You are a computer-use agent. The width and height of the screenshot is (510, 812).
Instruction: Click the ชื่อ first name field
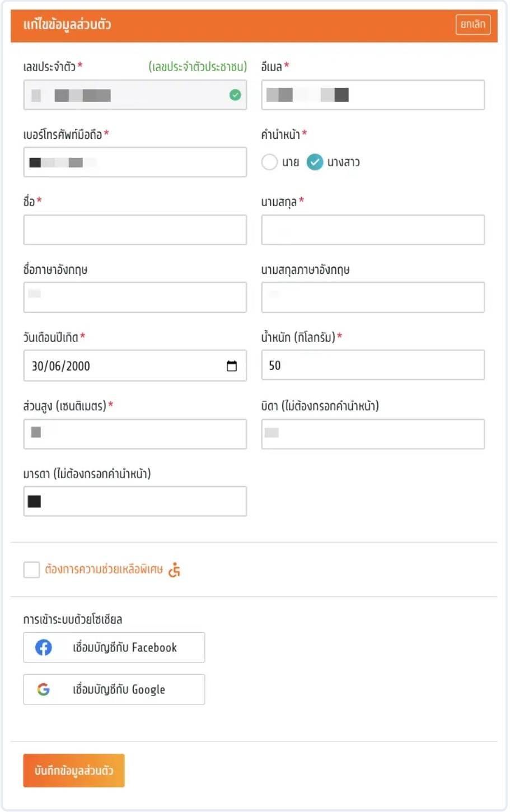click(135, 230)
